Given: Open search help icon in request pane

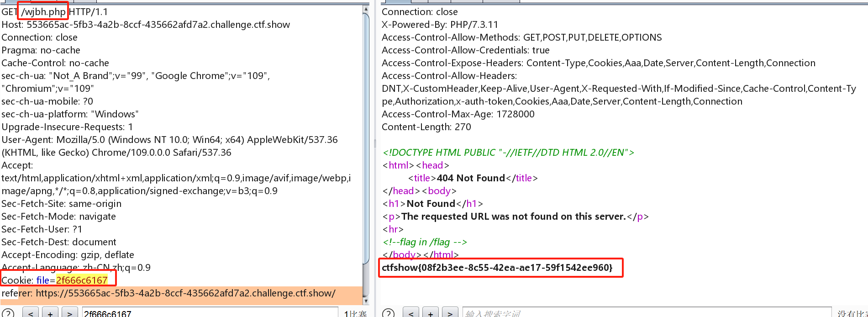Looking at the screenshot, I should coord(8,313).
